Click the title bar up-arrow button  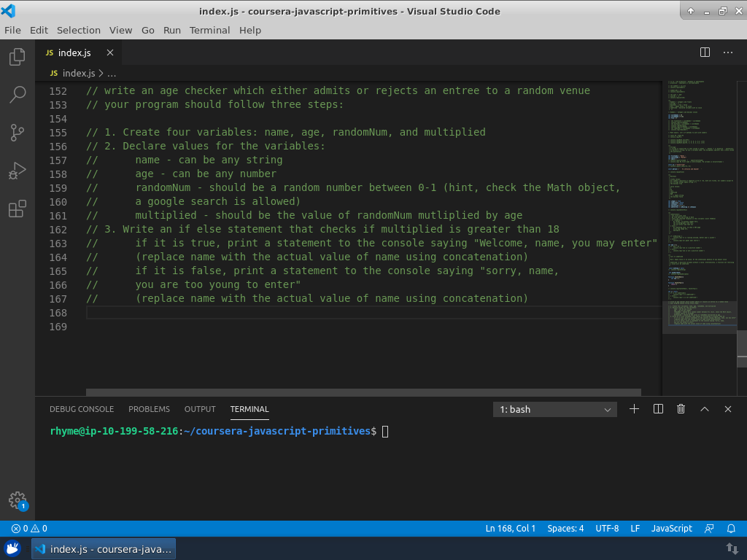click(691, 11)
